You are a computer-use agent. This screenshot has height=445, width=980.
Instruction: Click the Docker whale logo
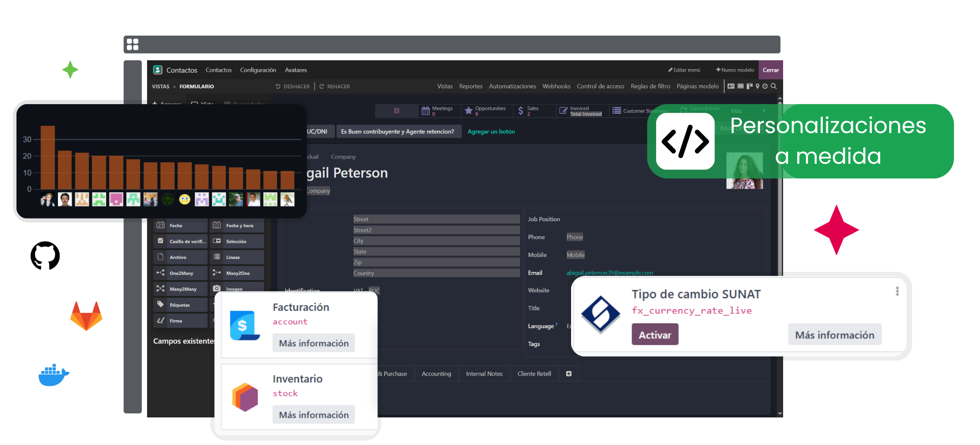click(x=54, y=375)
